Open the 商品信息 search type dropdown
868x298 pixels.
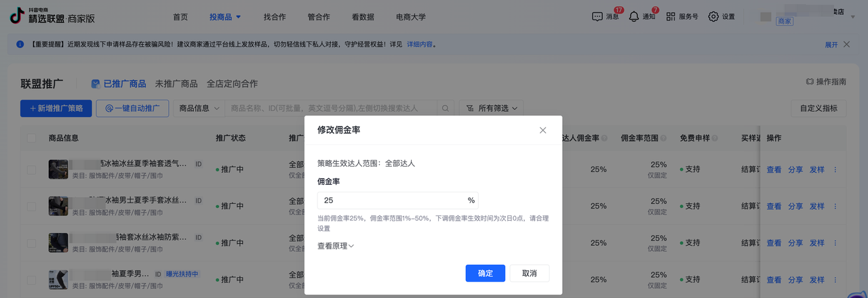pyautogui.click(x=200, y=108)
